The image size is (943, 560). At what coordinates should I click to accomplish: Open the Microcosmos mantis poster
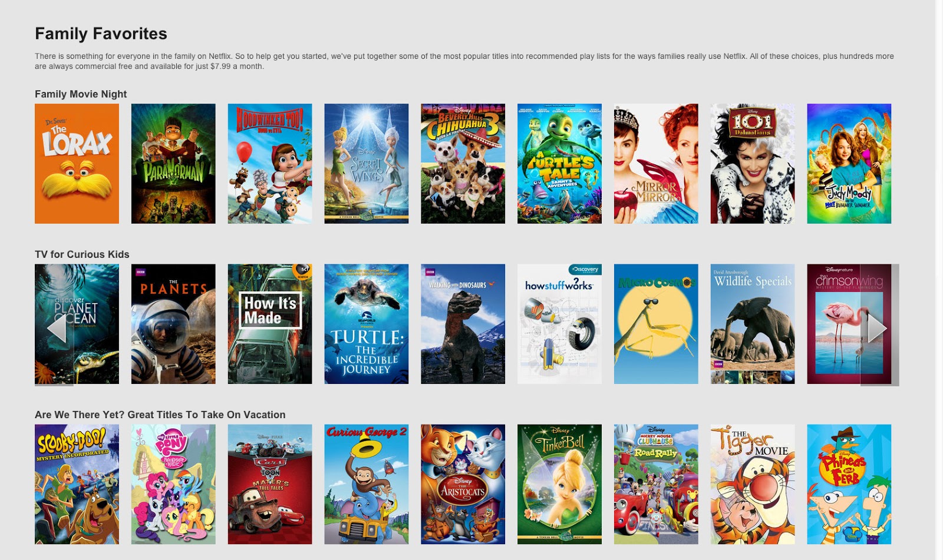click(656, 324)
